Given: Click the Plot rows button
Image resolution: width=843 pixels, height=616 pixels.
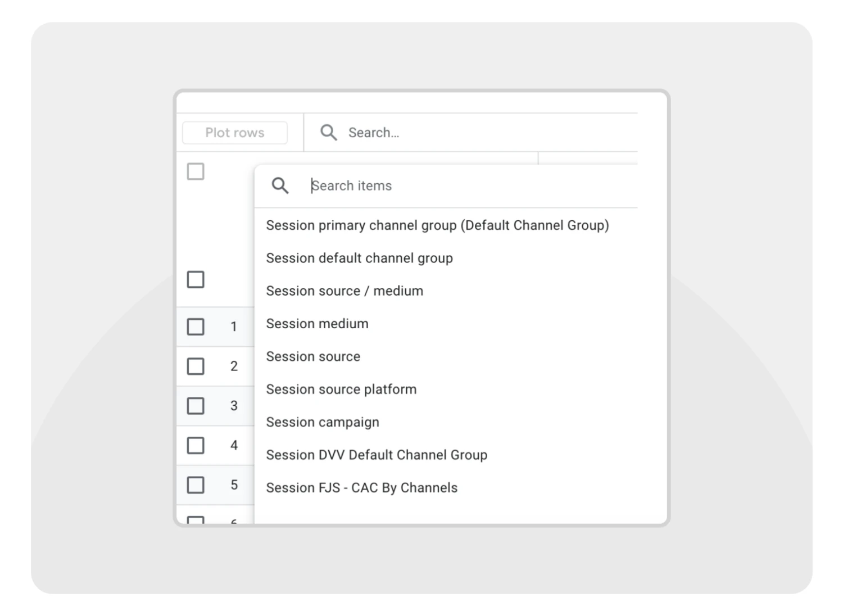Looking at the screenshot, I should tap(234, 133).
